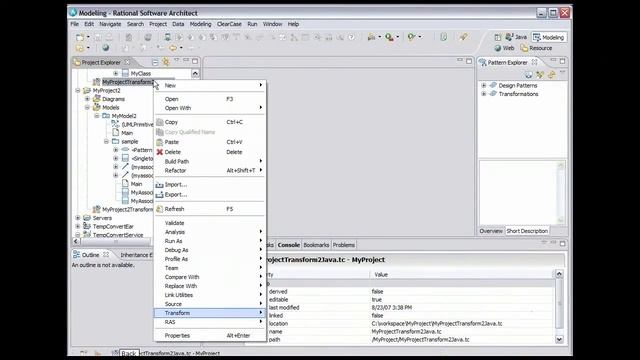Maximize the Project Explorer view
This screenshot has width=640, height=360.
click(195, 61)
